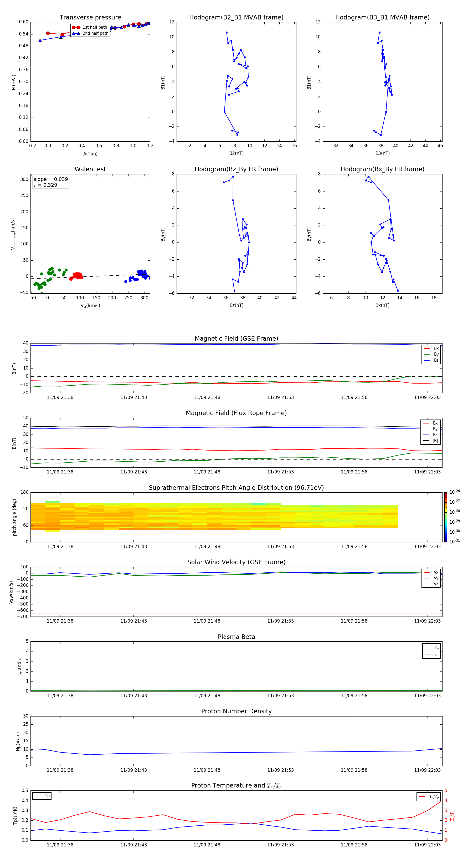473x868 pixels.
Task: Click the 'Pt(nPa)' y-axis label
Action: pos(14,82)
